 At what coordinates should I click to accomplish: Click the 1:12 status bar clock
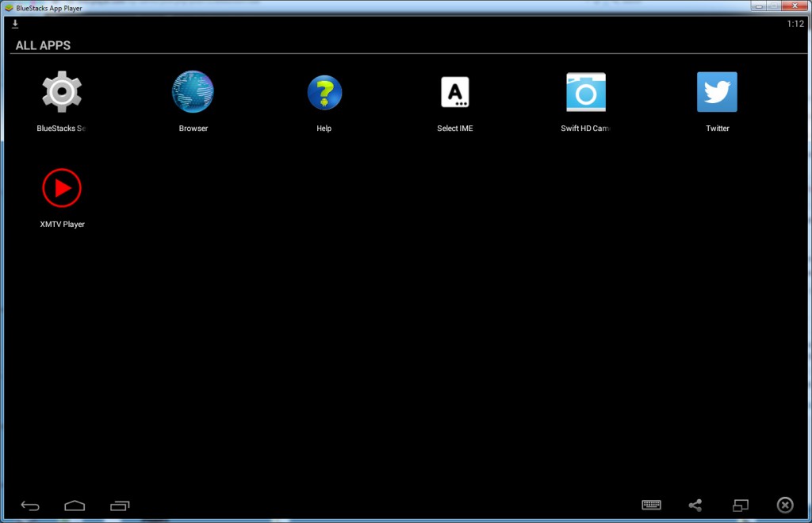point(795,24)
